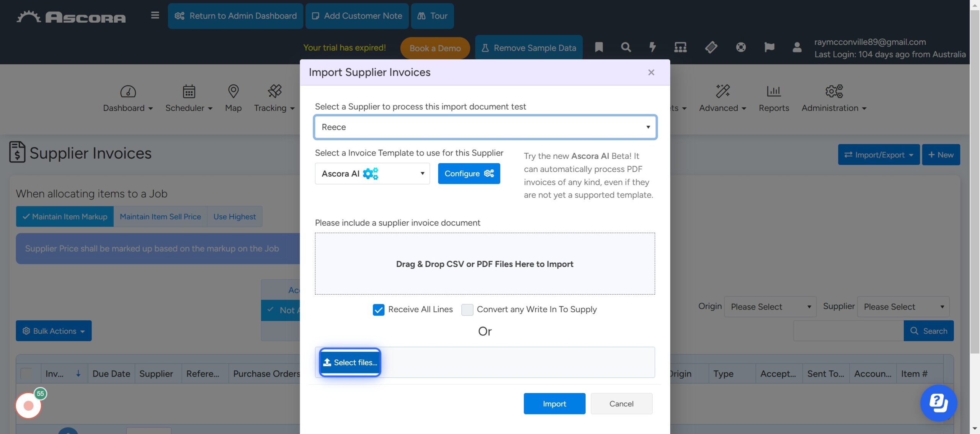Screen dimensions: 980x434
Task: Open the user profile icon
Action: (x=797, y=47)
